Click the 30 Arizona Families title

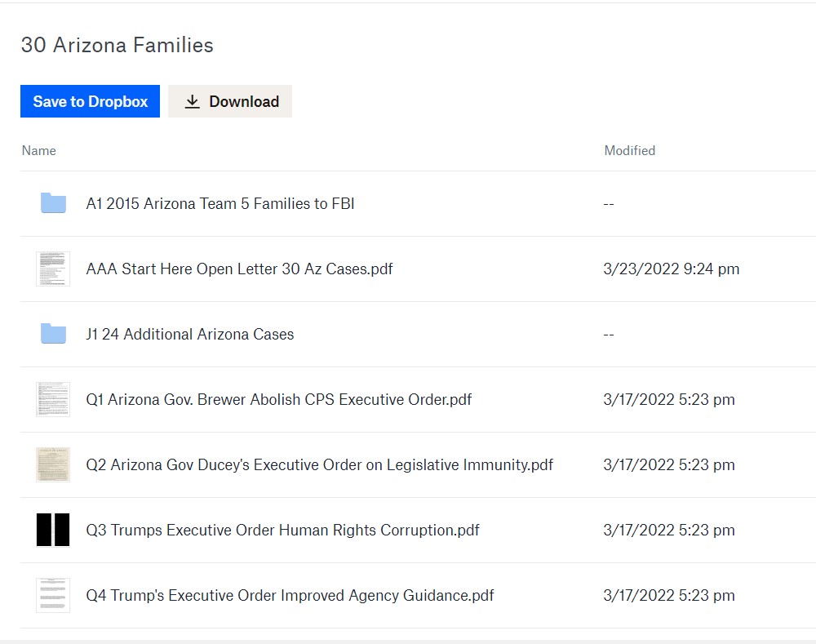click(117, 45)
